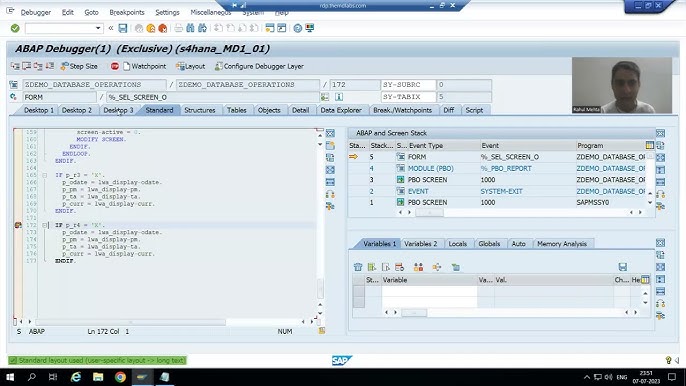This screenshot has width=686, height=386.
Task: Click the Configure Debugger Layer icon
Action: (x=218, y=67)
